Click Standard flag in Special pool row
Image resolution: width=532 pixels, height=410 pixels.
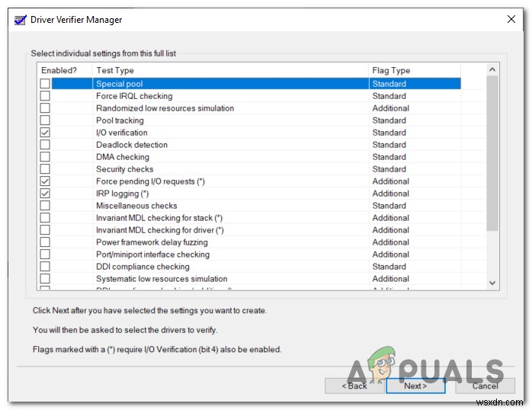(x=389, y=84)
